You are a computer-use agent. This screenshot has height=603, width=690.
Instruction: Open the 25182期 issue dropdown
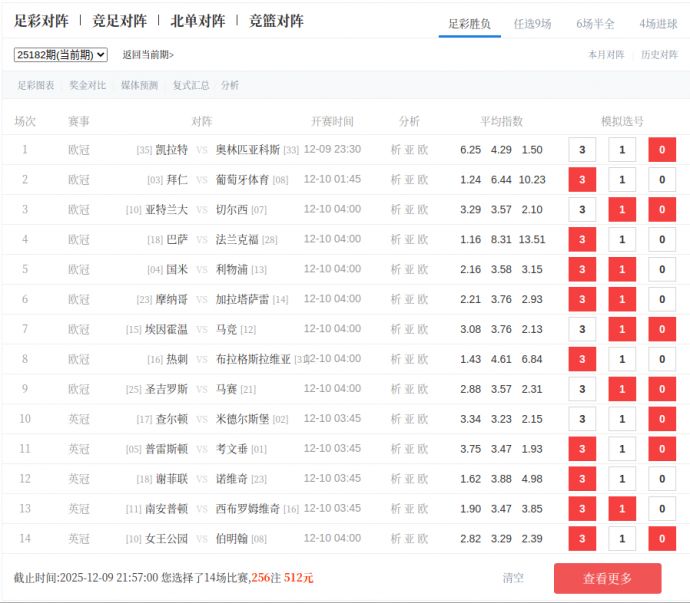coord(61,55)
